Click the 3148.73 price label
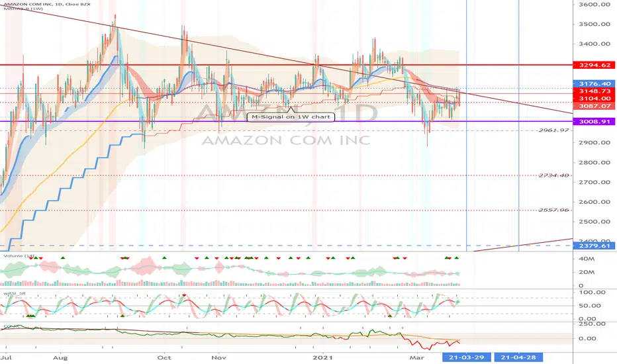Screen dimensions: 617x364 click(x=594, y=91)
